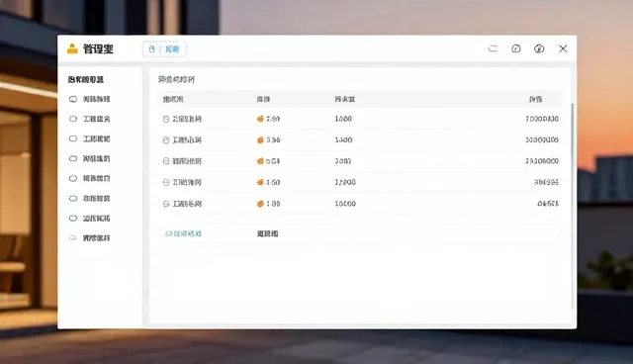Screen dimensions: 633x364
Task: Select the fourth sidebar entry
Action: pyautogui.click(x=90, y=158)
